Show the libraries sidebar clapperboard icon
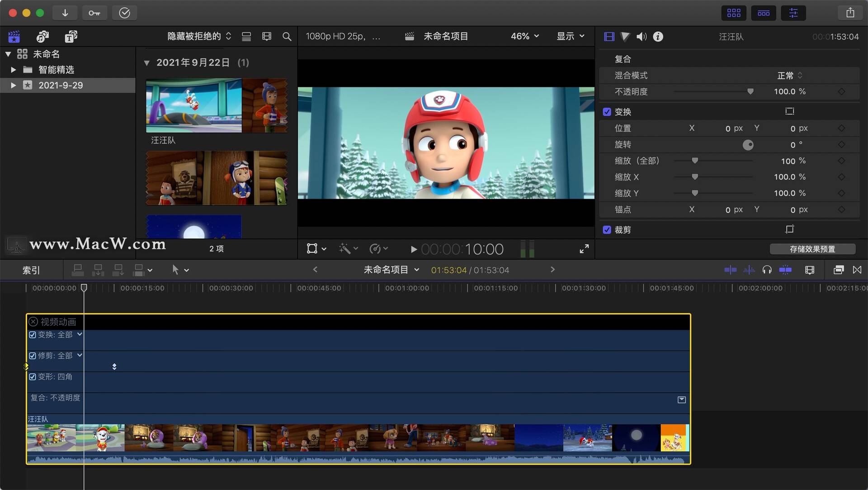The image size is (868, 490). click(x=14, y=36)
